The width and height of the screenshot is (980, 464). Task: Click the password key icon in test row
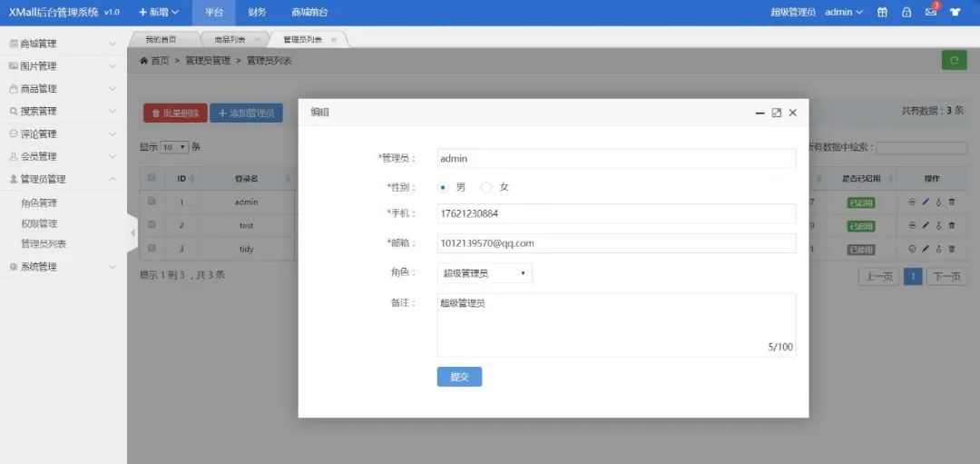(x=939, y=225)
